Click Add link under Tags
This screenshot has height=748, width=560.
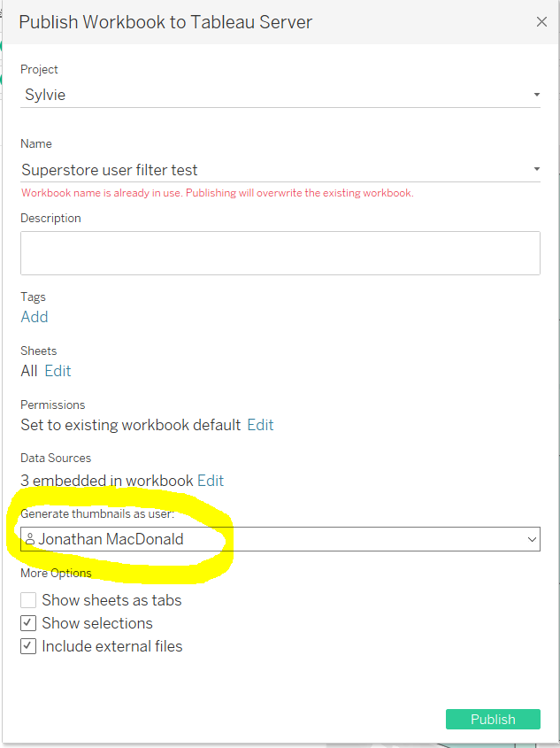35,317
